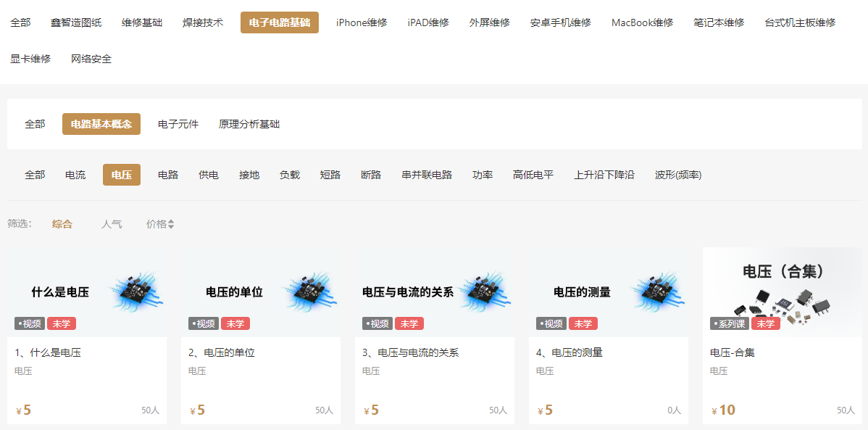Viewport: 868px width, 430px height.
Task: Choose the 原理分析基础 subcategory
Action: coord(249,124)
